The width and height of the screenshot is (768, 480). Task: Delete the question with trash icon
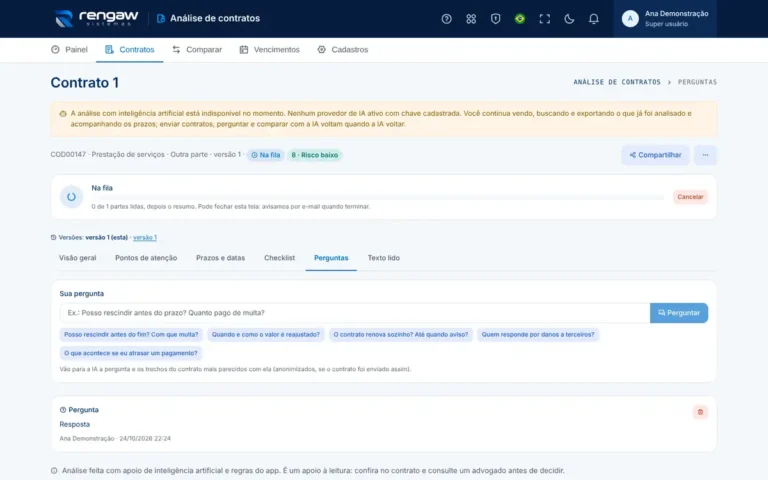click(x=700, y=412)
